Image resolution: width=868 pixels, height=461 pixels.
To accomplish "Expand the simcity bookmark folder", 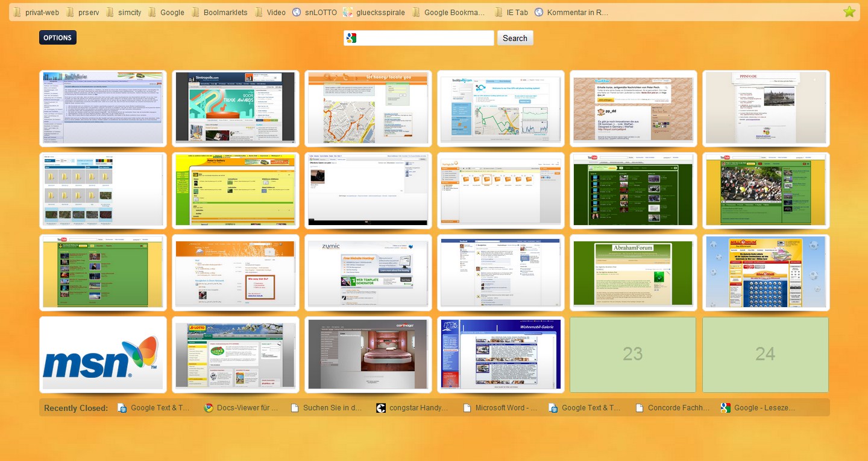I will click(x=123, y=12).
